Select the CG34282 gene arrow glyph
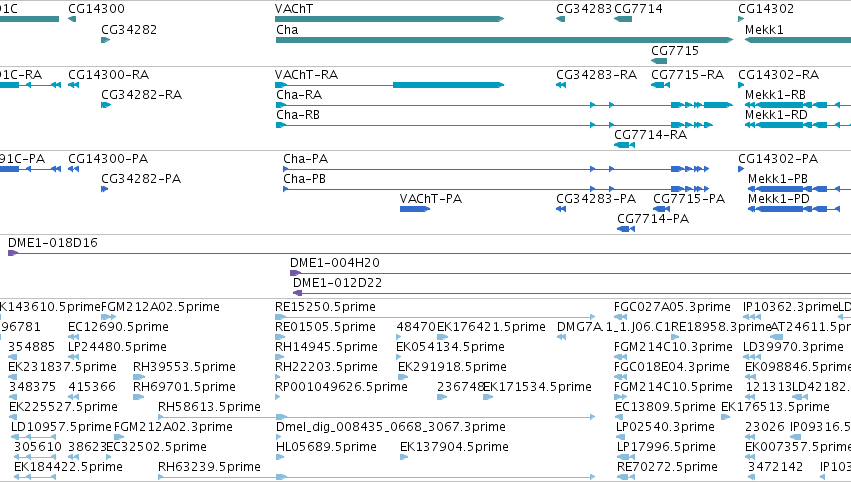Image resolution: width=851 pixels, height=482 pixels. click(x=105, y=40)
